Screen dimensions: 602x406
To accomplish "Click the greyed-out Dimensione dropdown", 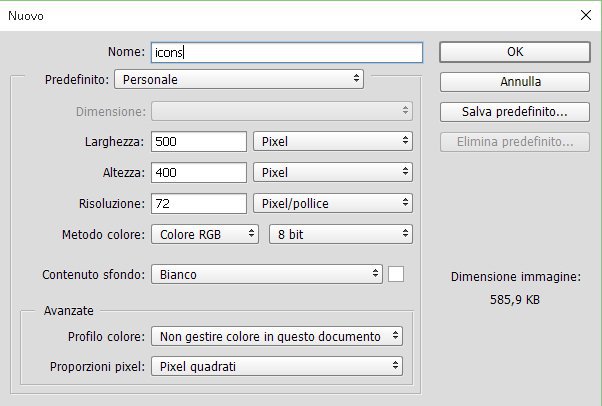I will coord(282,111).
